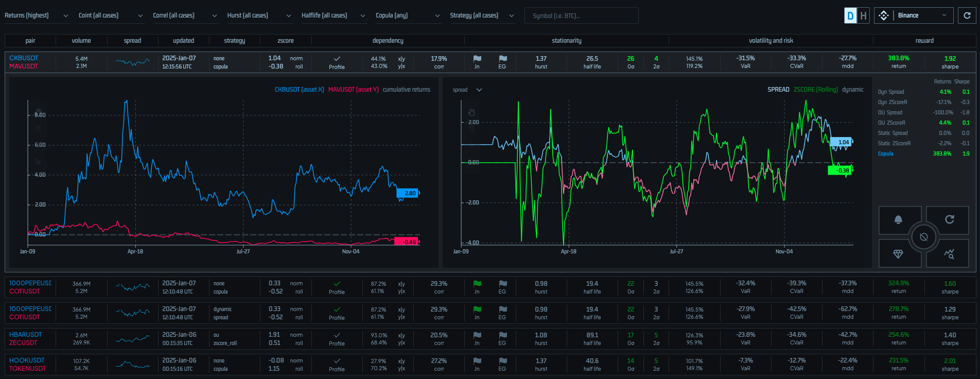Click the bell alert icon button
980x379 pixels.
[x=898, y=220]
